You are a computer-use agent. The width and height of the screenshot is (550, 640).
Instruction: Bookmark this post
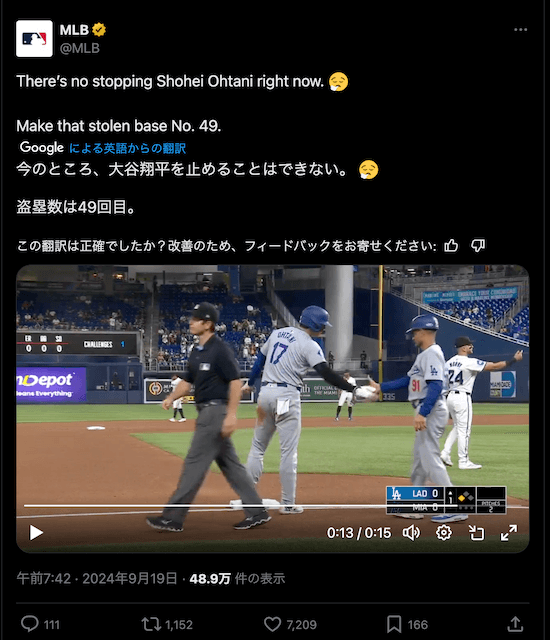tap(394, 624)
